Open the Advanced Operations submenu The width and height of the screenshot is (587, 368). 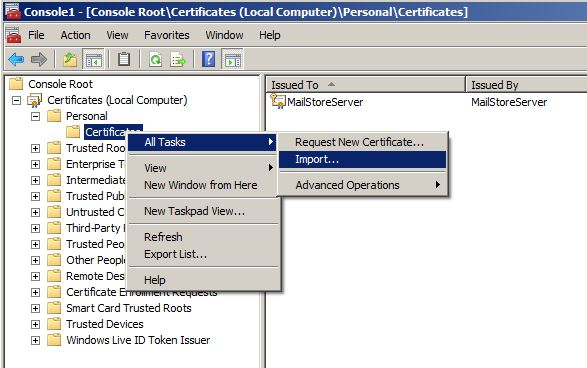(362, 185)
